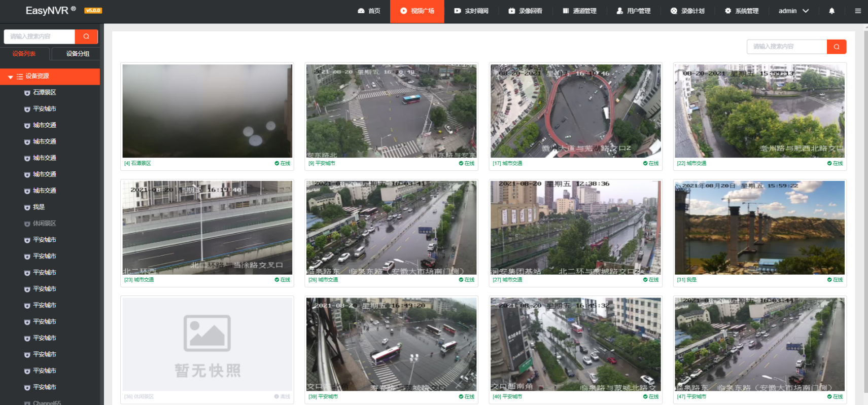Open the admin account dropdown
868x405 pixels.
793,11
